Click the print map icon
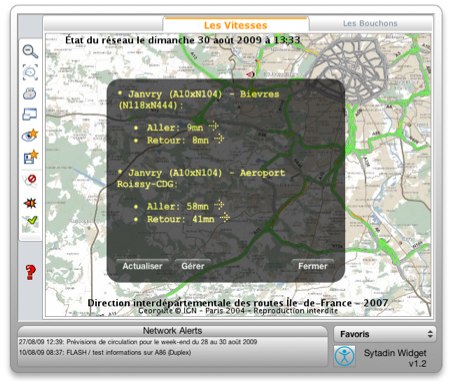This screenshot has height=385, width=451. (30, 94)
